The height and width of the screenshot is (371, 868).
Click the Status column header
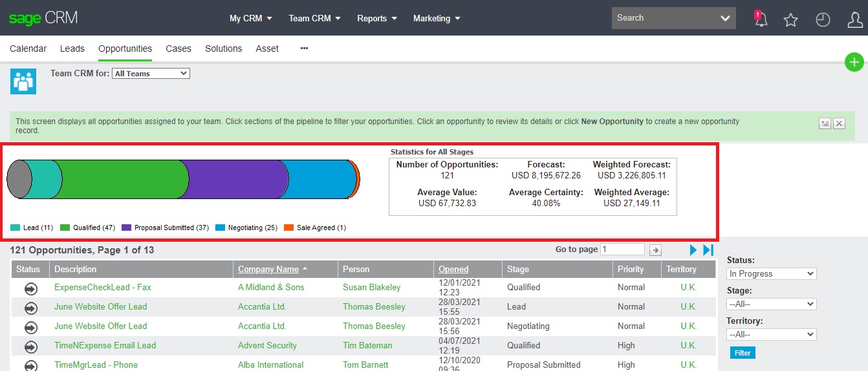[x=28, y=270]
